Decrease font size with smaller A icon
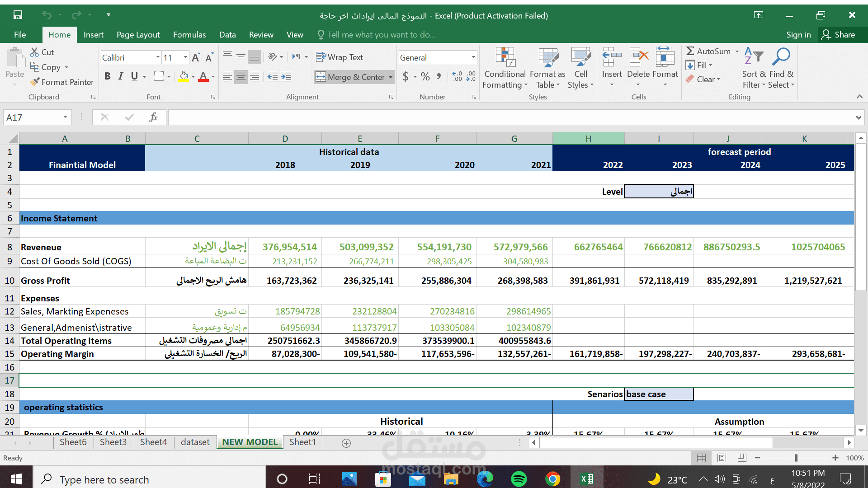Image resolution: width=868 pixels, height=488 pixels. 209,57
